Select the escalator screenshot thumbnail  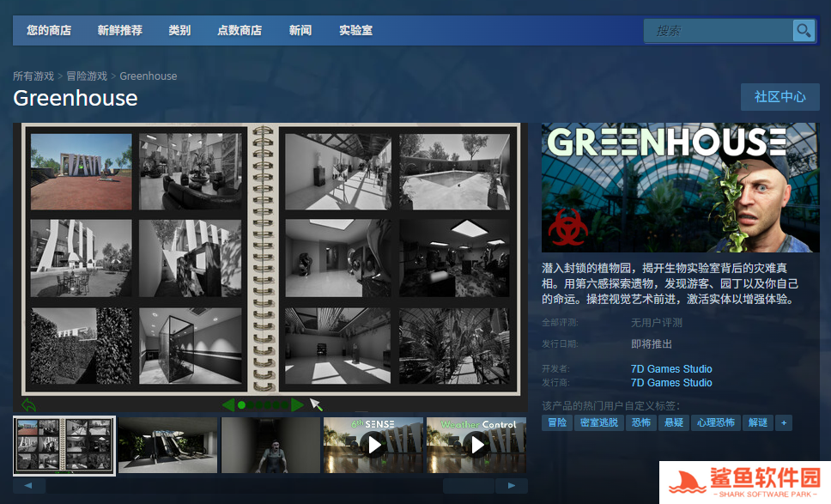click(167, 445)
